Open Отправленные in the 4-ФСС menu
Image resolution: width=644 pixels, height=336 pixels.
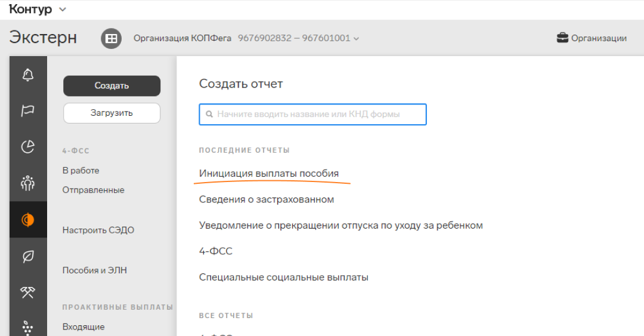pyautogui.click(x=93, y=190)
